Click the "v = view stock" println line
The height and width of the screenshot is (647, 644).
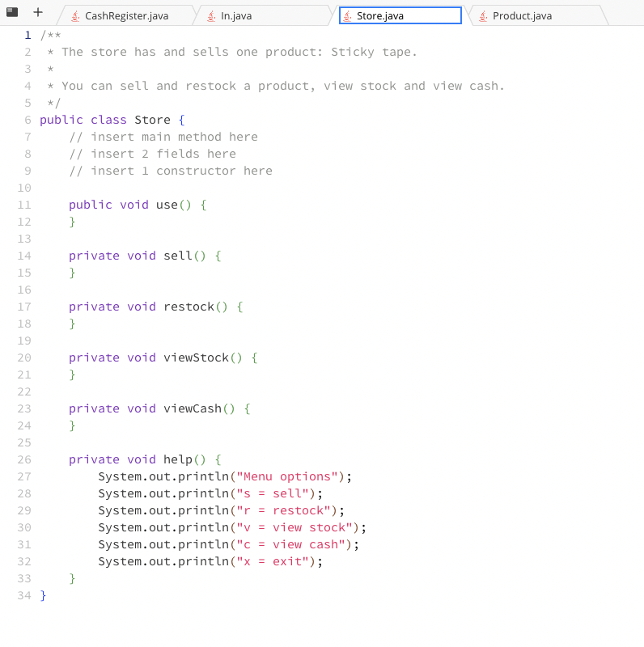(x=232, y=528)
